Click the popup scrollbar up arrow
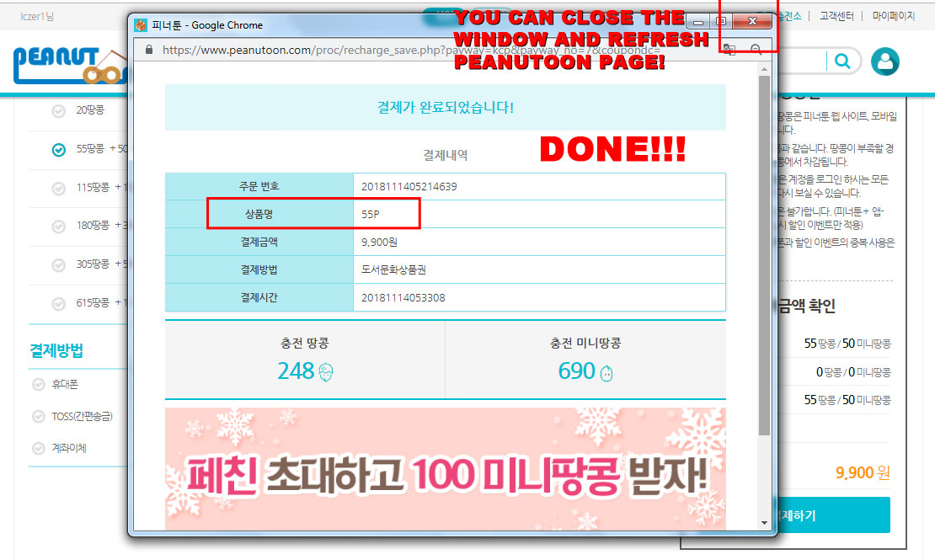The width and height of the screenshot is (935, 560). coord(764,70)
